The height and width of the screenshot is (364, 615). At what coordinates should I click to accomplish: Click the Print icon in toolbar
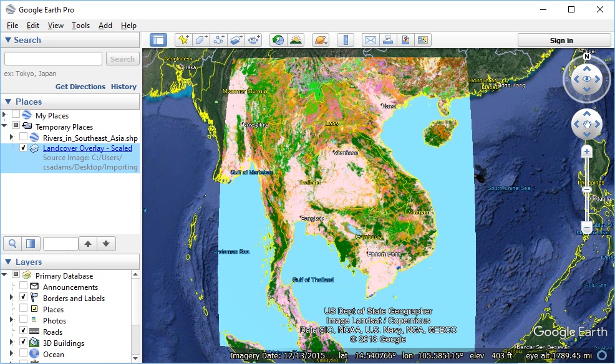(x=388, y=40)
